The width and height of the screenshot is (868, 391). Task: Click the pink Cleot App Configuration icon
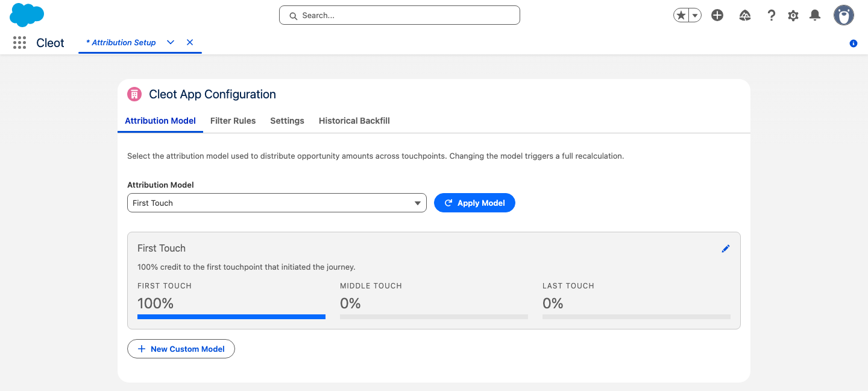(134, 94)
